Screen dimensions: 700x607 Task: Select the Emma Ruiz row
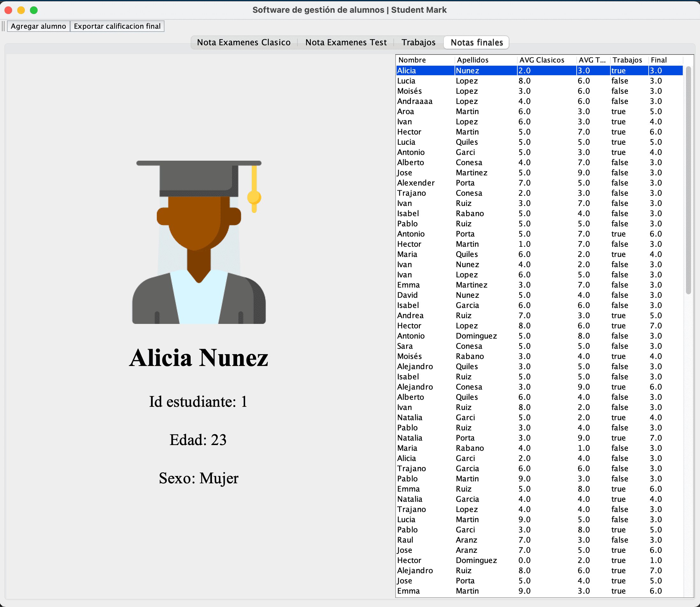[x=539, y=489]
